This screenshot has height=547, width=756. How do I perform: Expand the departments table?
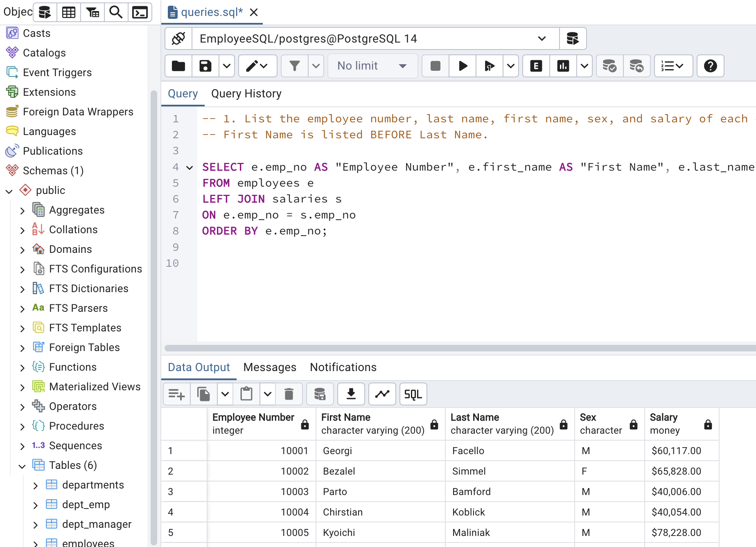tap(35, 486)
